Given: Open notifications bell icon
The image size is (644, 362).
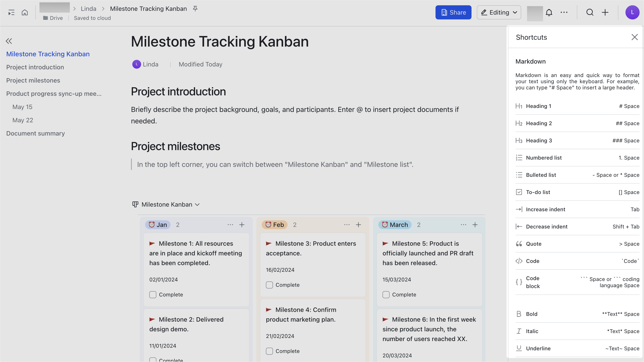Looking at the screenshot, I should point(549,13).
